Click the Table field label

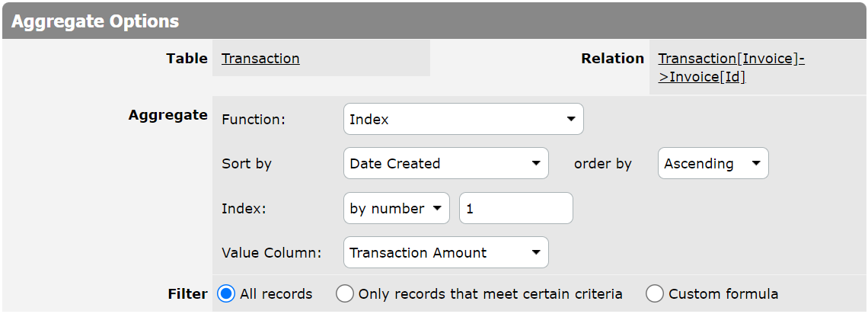[187, 59]
